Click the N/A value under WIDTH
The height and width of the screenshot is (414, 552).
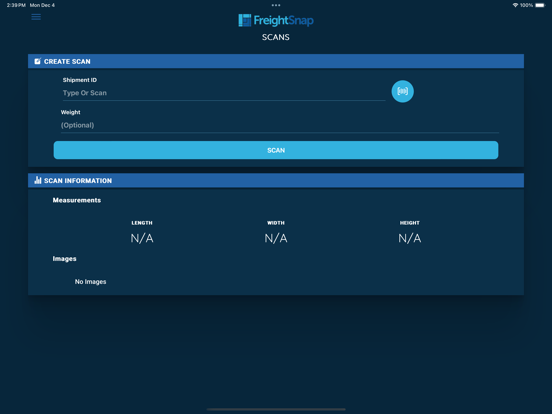pyautogui.click(x=276, y=238)
